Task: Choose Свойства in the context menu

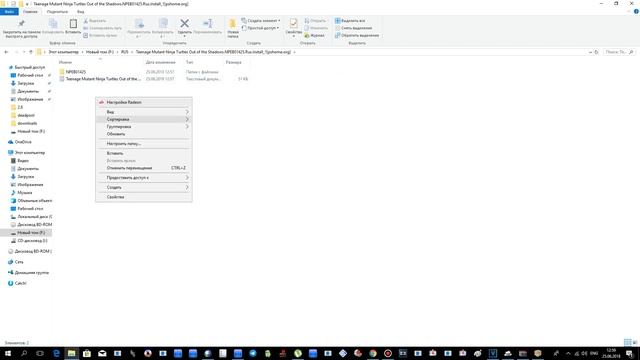Action: pyautogui.click(x=144, y=197)
